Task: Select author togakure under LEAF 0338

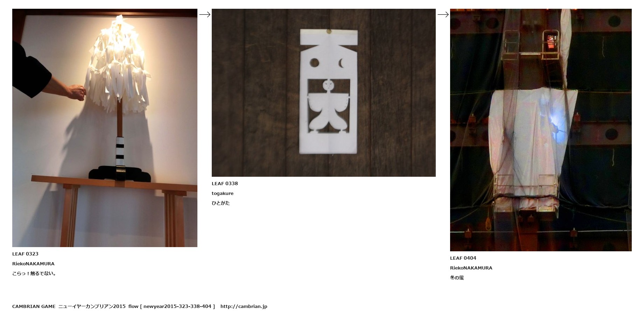Action: pos(223,193)
